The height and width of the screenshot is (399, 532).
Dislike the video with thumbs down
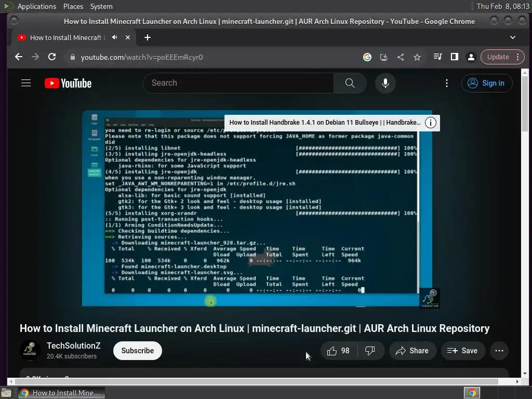[x=370, y=351]
